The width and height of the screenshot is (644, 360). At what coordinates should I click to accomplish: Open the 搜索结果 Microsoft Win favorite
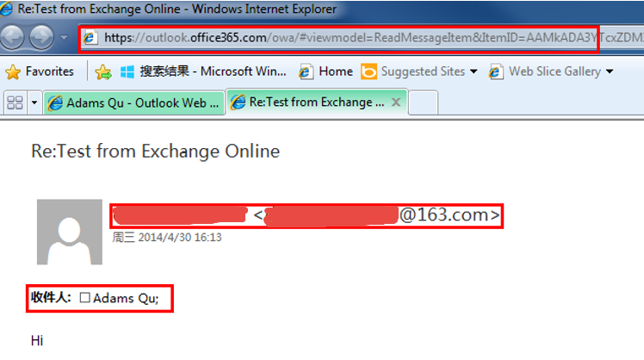pyautogui.click(x=203, y=71)
